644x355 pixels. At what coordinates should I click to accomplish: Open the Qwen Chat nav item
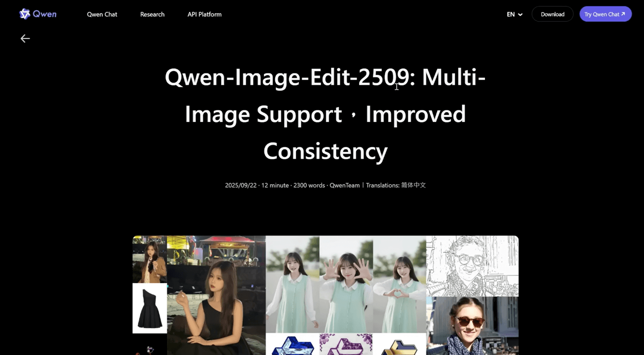click(102, 14)
